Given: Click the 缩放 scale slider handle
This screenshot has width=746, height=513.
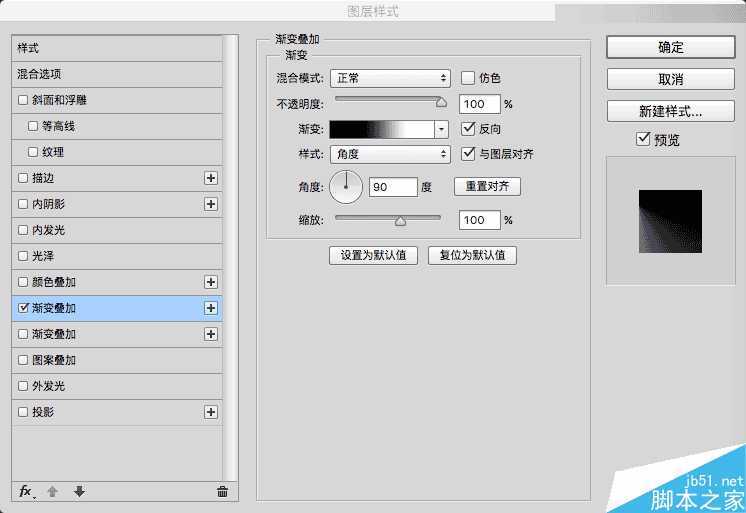Looking at the screenshot, I should coord(401,220).
